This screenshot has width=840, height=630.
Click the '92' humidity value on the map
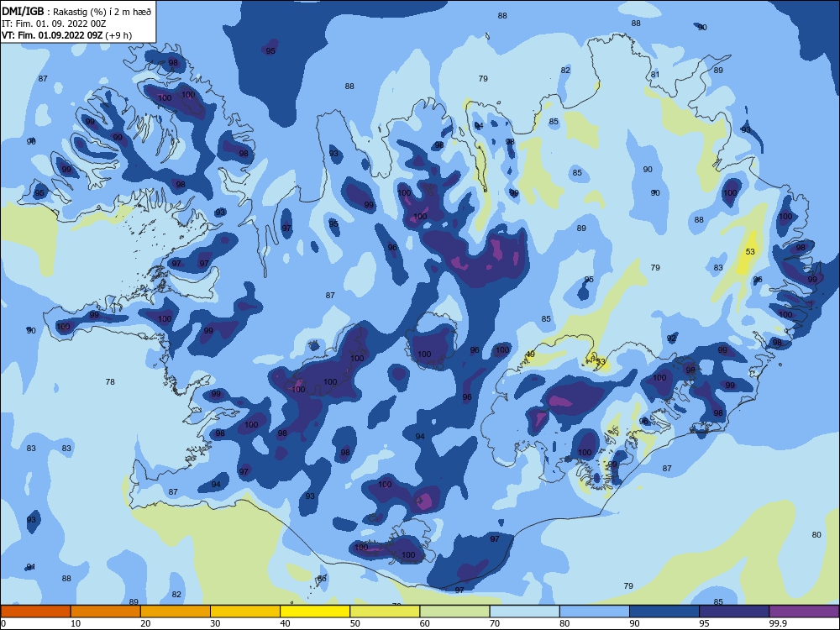[672, 339]
